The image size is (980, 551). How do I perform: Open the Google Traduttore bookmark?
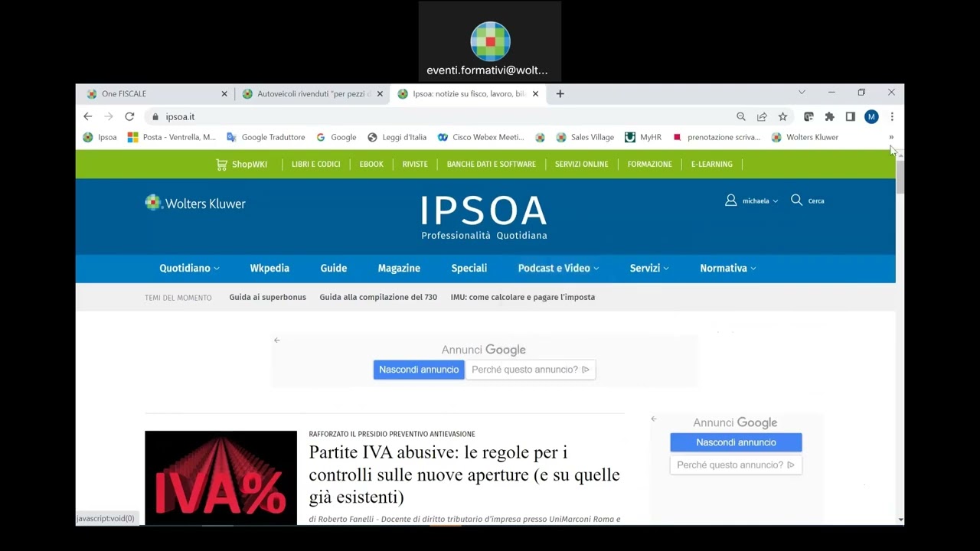[266, 137]
